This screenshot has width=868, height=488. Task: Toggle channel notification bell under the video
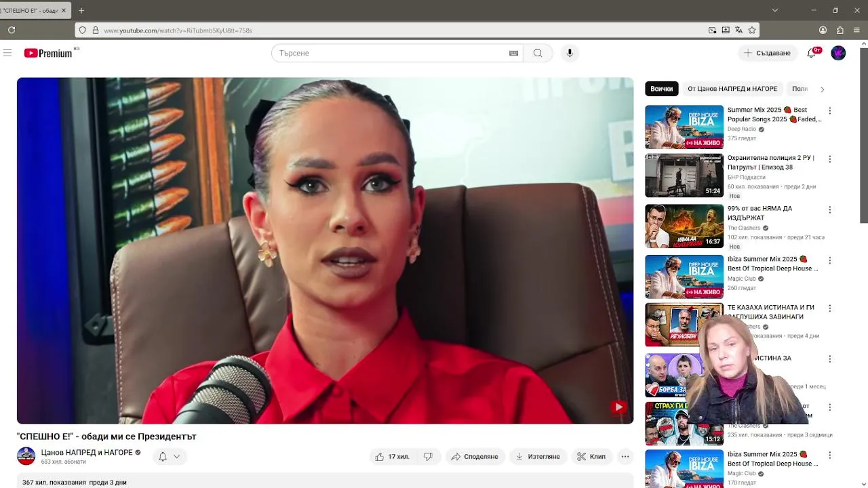tap(163, 456)
